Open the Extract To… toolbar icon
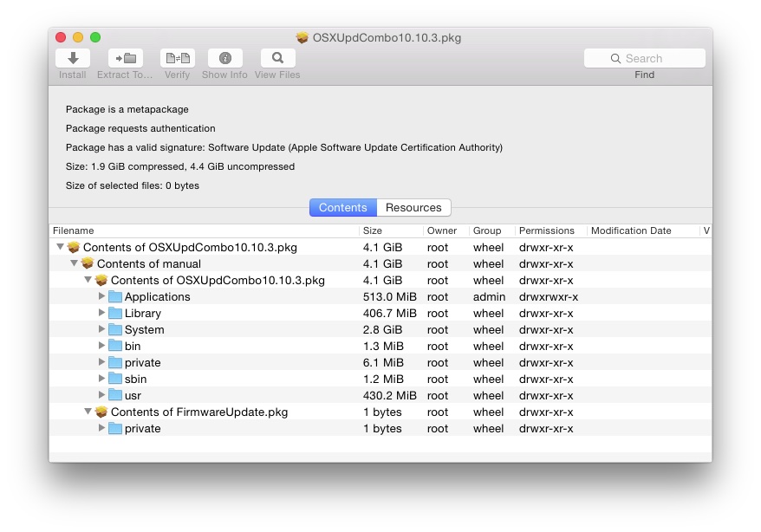Viewport: 761px width, 532px height. click(x=125, y=58)
